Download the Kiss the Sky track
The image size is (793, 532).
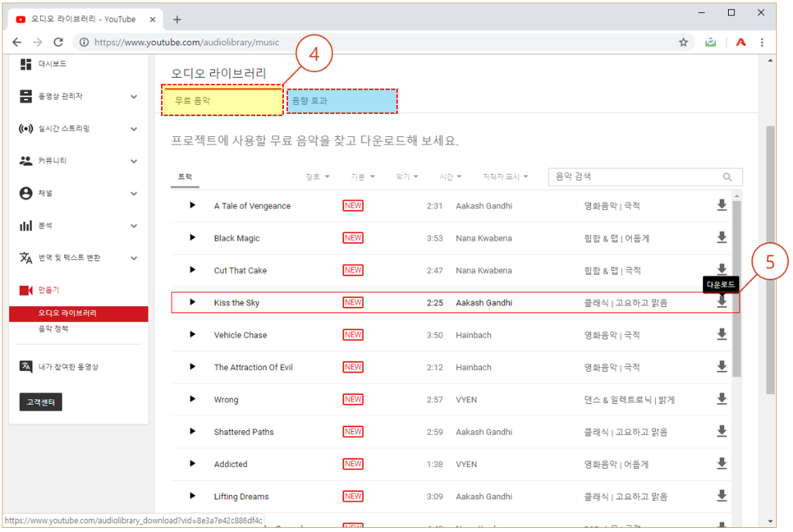coord(722,302)
